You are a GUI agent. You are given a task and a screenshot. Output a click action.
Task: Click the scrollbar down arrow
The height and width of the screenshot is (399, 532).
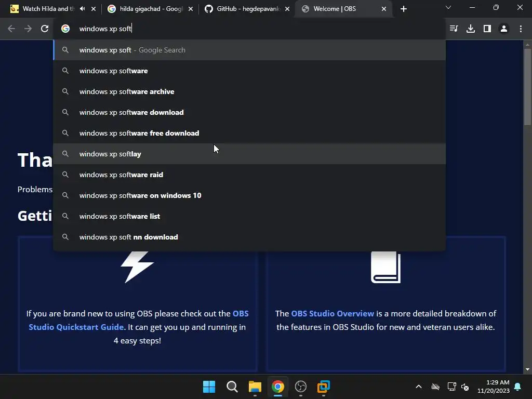527,369
